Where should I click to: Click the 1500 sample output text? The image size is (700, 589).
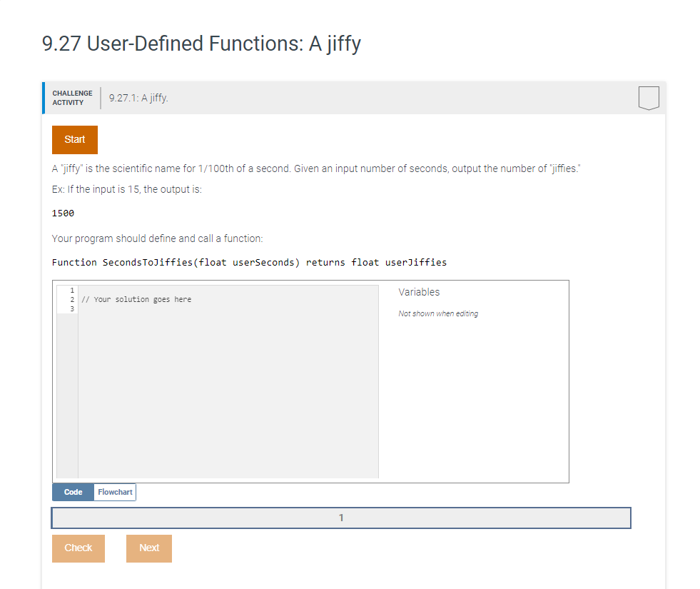click(61, 213)
